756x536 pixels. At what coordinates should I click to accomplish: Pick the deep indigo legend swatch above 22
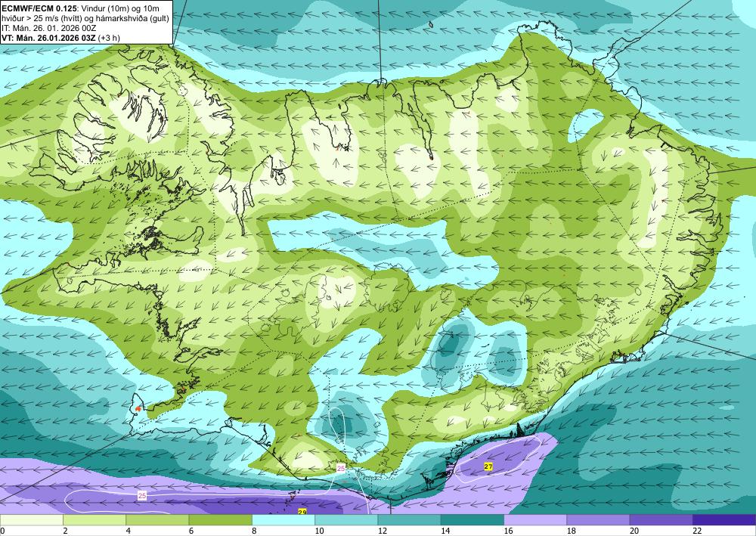tap(724, 519)
